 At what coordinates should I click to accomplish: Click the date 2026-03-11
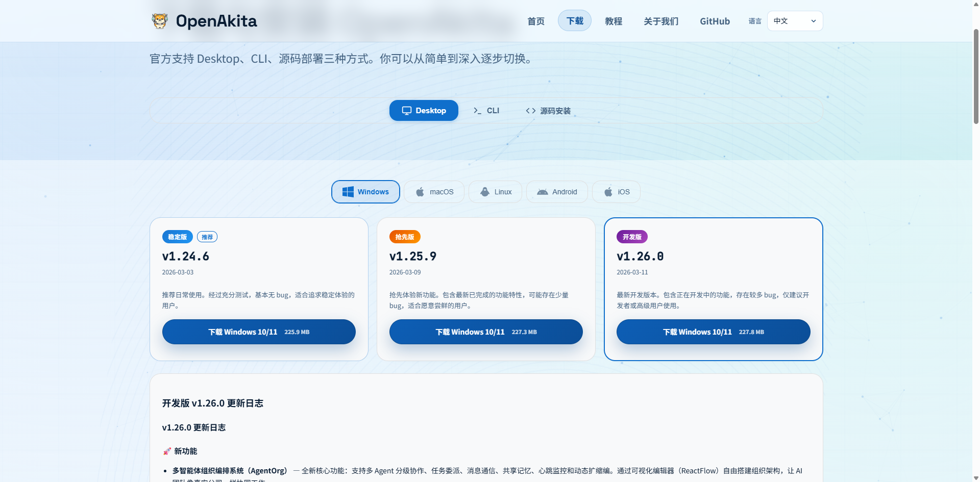coord(632,272)
